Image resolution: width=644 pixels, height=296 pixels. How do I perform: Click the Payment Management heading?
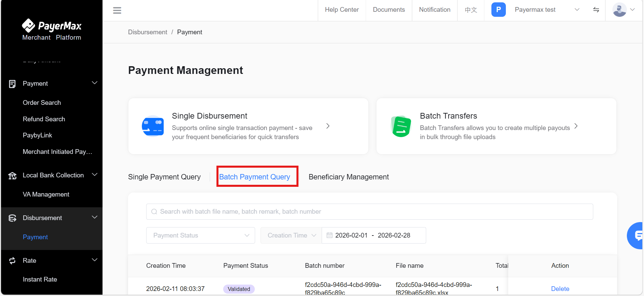[x=186, y=70]
